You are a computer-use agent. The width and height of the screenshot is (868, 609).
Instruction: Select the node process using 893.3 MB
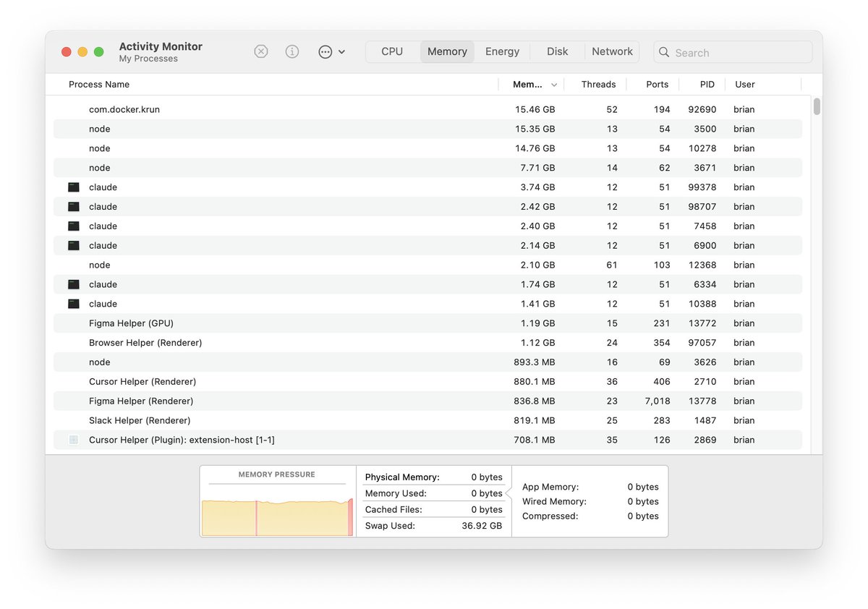pyautogui.click(x=427, y=362)
